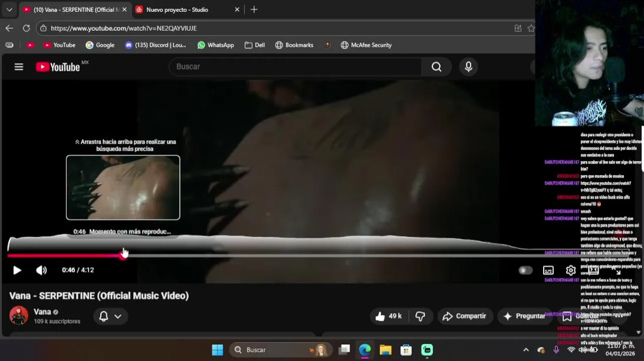
Task: Click the progress scrubber handle at 0:46
Action: [x=123, y=255]
